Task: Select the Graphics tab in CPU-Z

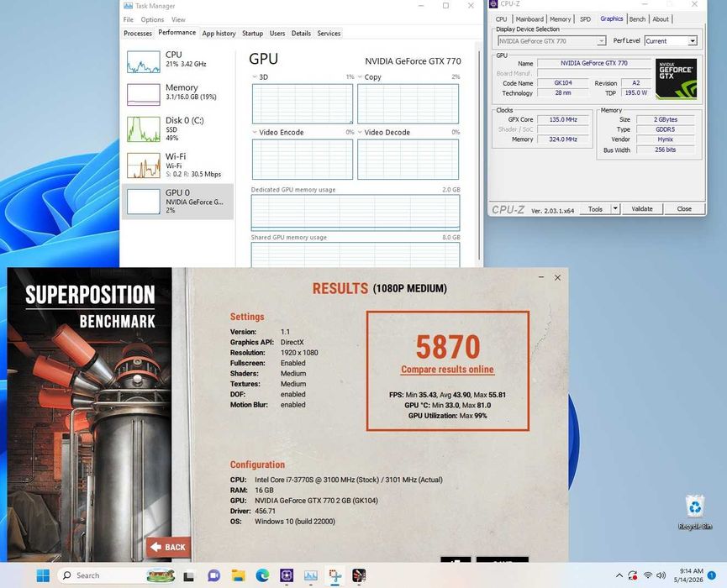Action: (612, 18)
